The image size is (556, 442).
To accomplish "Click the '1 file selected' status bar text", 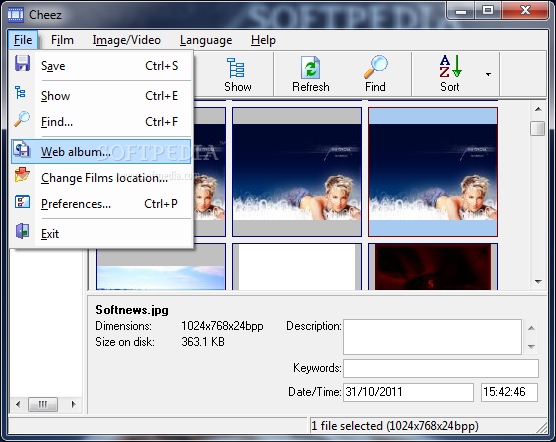I will [x=394, y=426].
